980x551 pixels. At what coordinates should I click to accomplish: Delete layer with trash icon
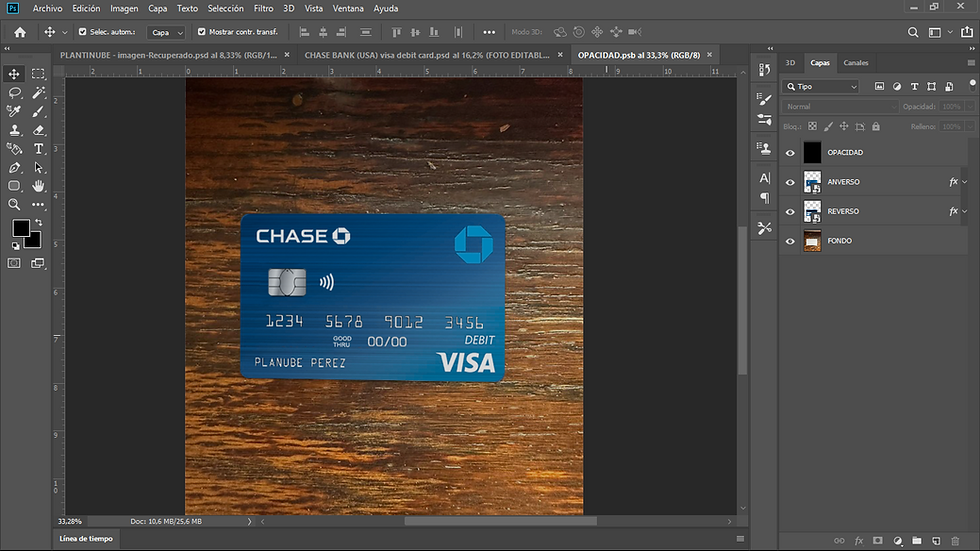[x=955, y=540]
